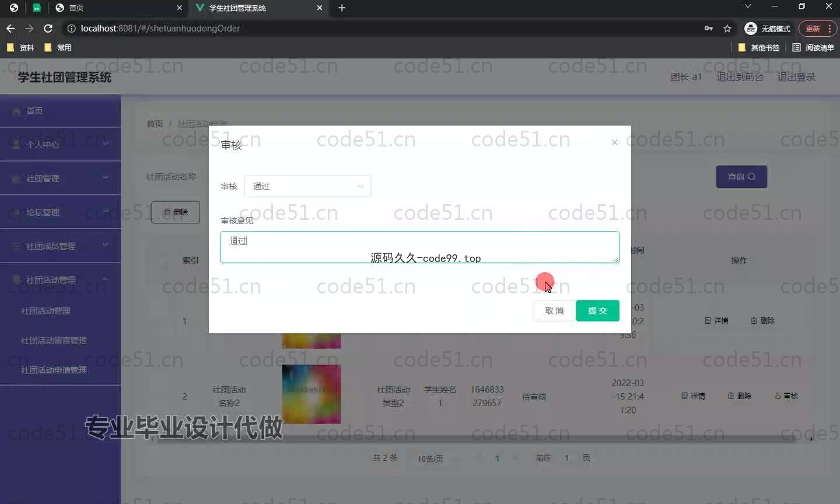The width and height of the screenshot is (840, 504).
Task: Go back using browser back arrow
Action: pos(10,28)
